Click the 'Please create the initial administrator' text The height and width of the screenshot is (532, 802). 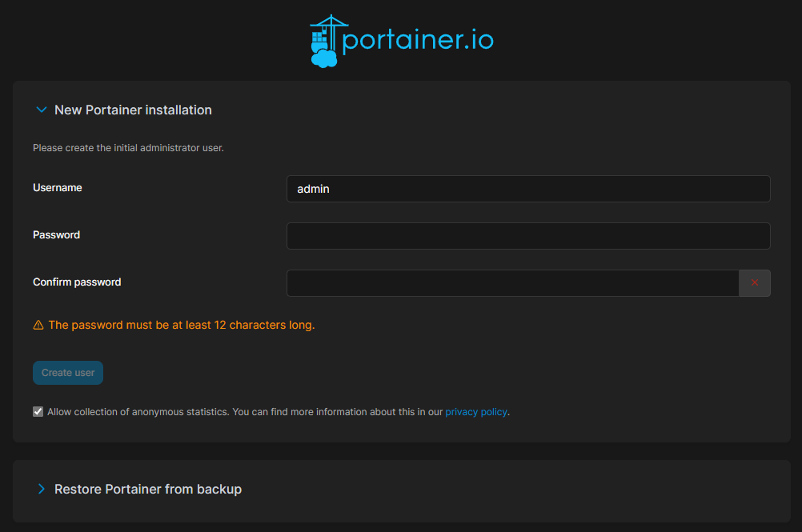tap(128, 148)
